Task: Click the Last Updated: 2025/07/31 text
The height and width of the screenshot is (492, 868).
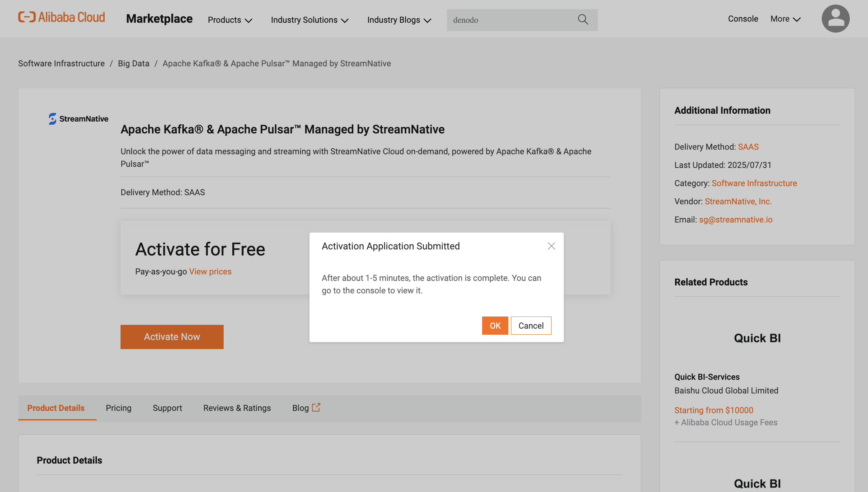Action: (x=723, y=165)
